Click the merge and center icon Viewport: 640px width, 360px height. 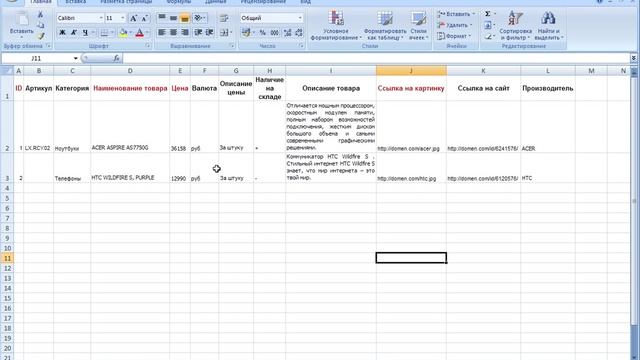coord(225,32)
